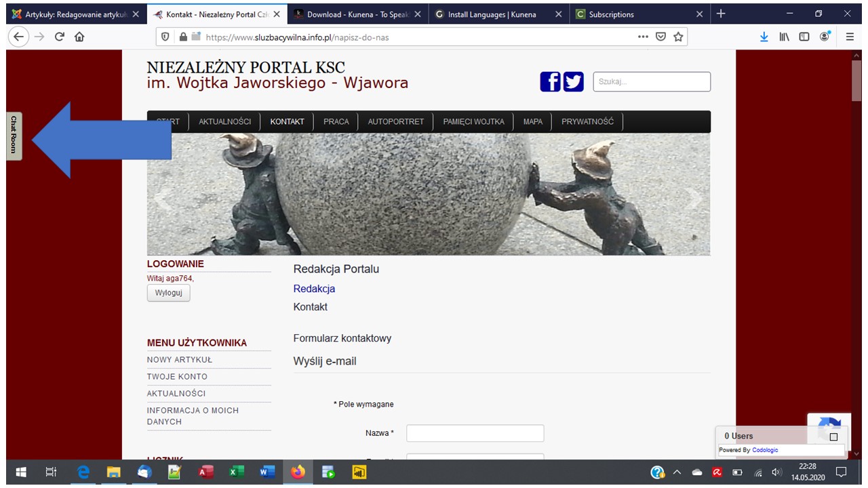Open the Twitter icon link

click(573, 82)
